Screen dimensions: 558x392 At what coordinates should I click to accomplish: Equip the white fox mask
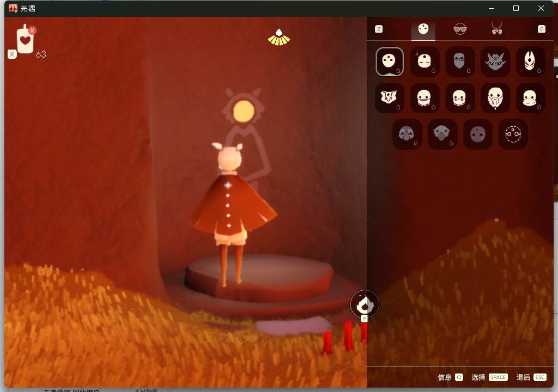click(530, 62)
